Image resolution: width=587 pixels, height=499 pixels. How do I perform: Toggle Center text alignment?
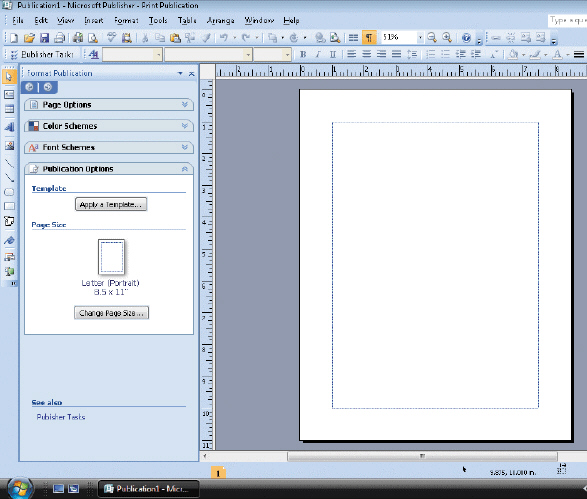(367, 55)
